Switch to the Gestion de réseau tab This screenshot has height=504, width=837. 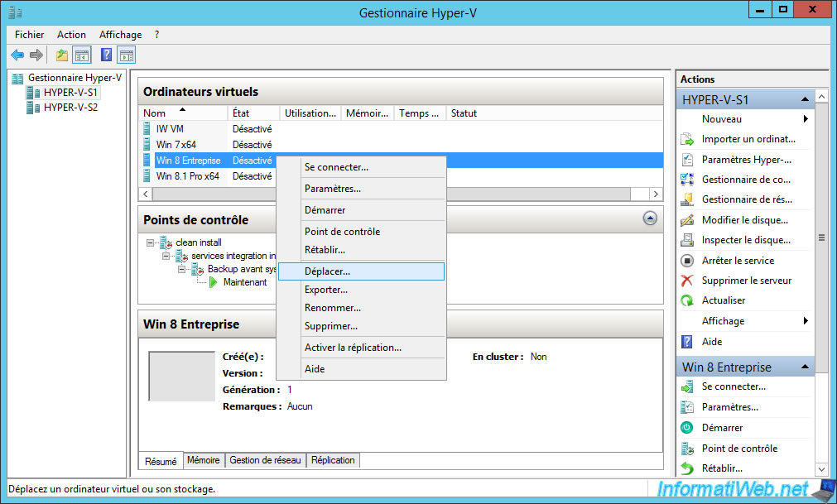click(265, 460)
